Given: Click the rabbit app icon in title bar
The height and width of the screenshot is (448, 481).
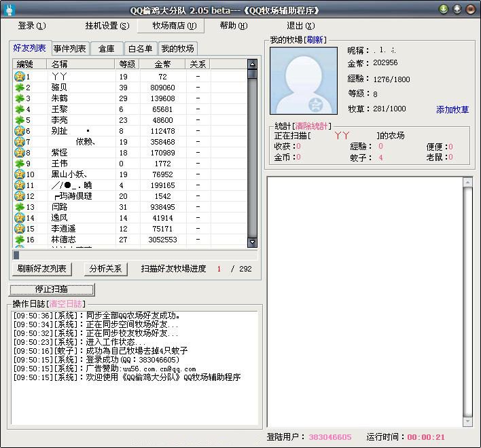Looking at the screenshot, I should click(x=10, y=10).
